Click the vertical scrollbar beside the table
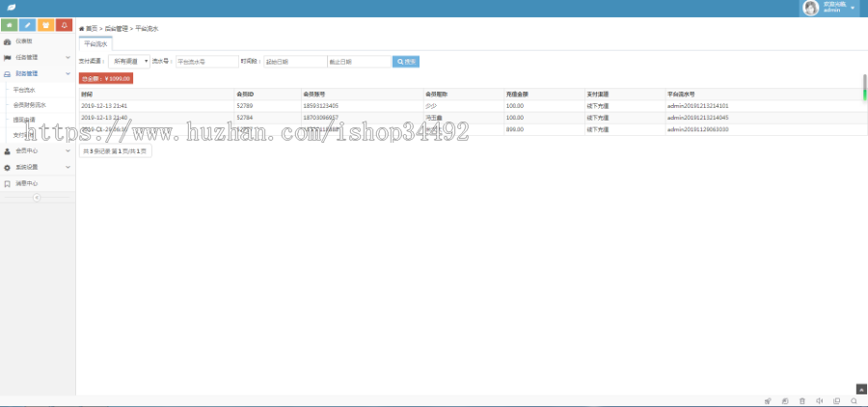The width and height of the screenshot is (868, 407). [x=864, y=94]
